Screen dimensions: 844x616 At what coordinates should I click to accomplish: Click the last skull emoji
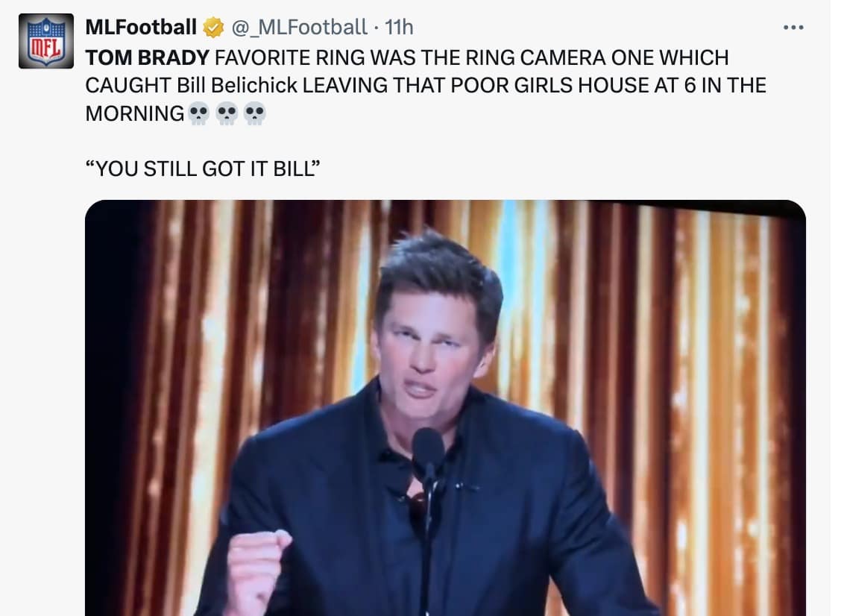point(254,113)
